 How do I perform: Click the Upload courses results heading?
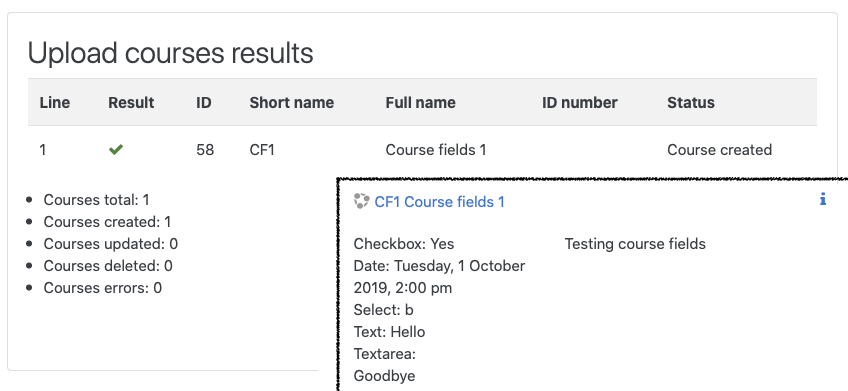170,53
